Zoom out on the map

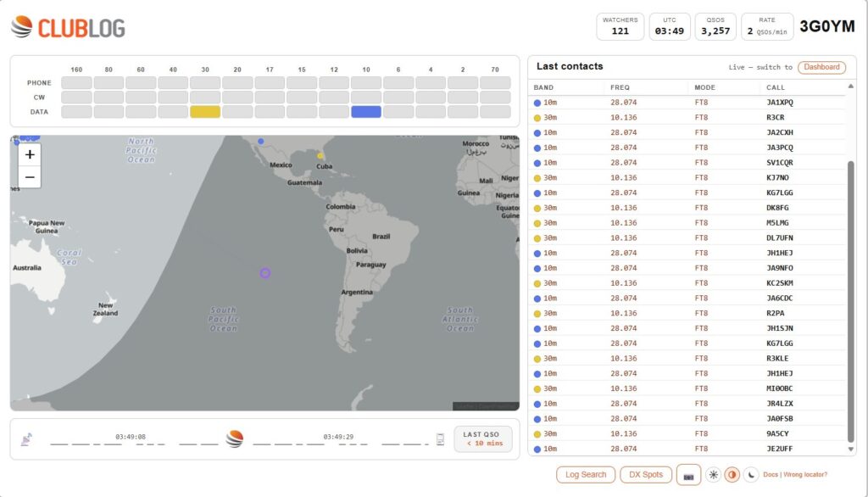coord(30,177)
